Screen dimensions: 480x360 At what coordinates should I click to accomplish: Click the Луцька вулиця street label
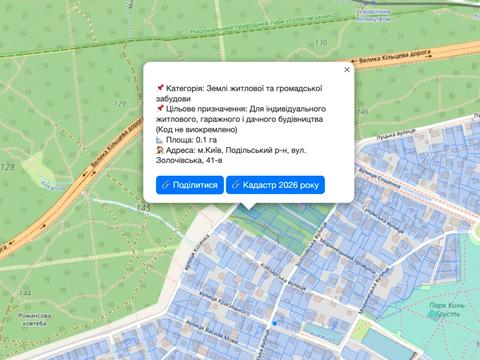[396, 134]
